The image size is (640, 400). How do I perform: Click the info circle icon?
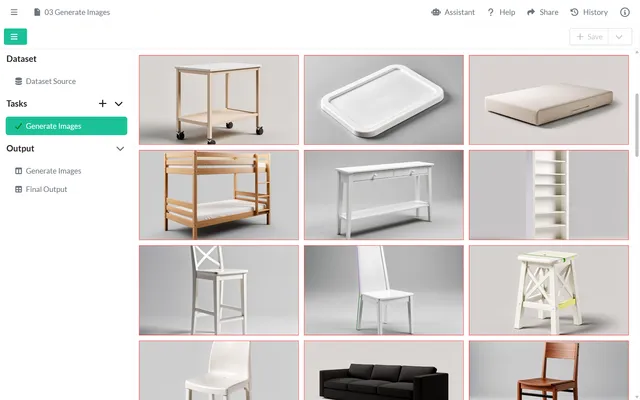625,12
